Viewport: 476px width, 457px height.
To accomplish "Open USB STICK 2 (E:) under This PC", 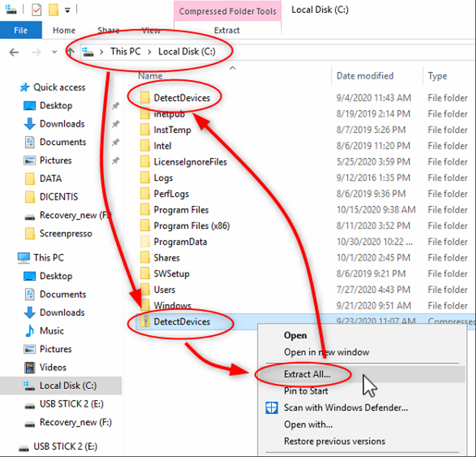I will 71,404.
